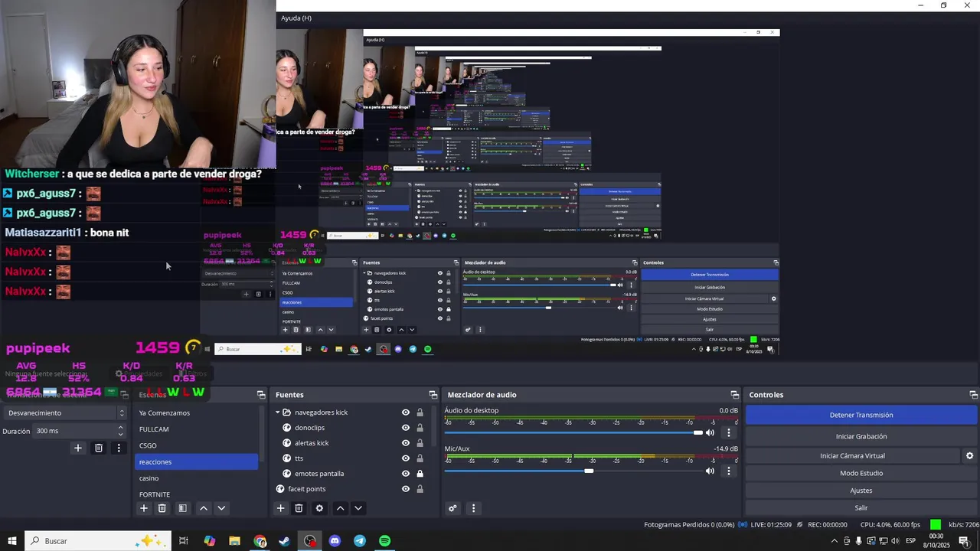Toggle visibility of faceit points source
The height and width of the screenshot is (551, 980).
click(x=406, y=489)
